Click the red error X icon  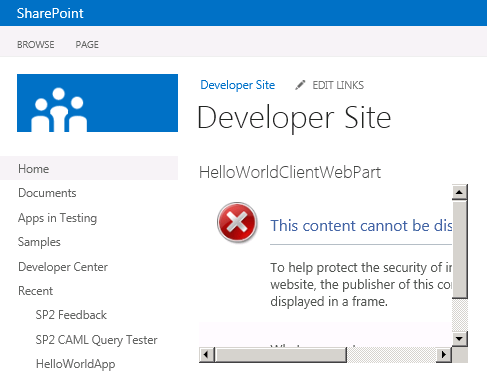coord(237,222)
